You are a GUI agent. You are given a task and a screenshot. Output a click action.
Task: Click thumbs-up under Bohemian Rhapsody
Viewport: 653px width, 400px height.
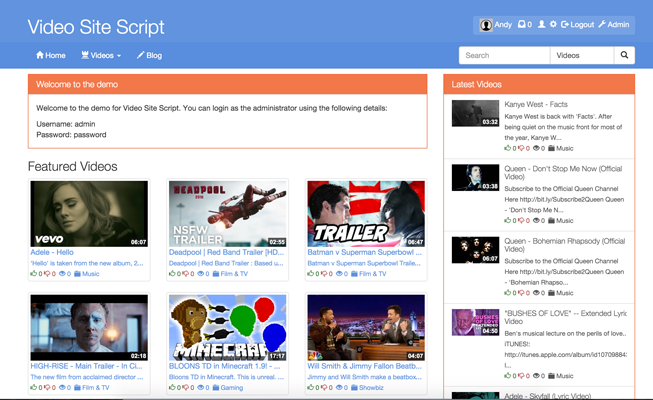tap(507, 293)
